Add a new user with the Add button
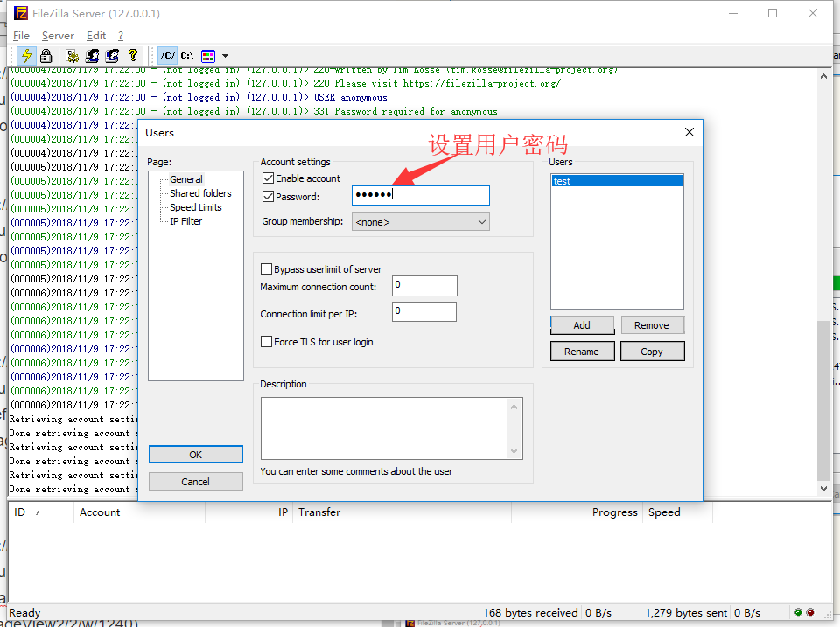This screenshot has width=840, height=627. (582, 325)
